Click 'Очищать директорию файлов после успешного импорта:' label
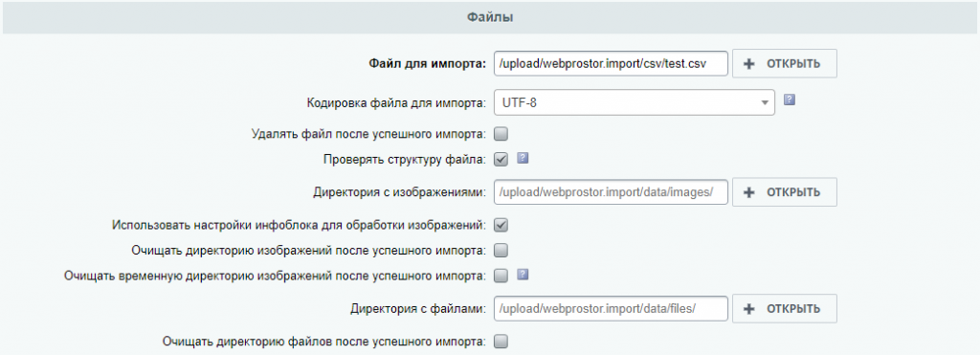Image resolution: width=980 pixels, height=355 pixels. pyautogui.click(x=324, y=342)
